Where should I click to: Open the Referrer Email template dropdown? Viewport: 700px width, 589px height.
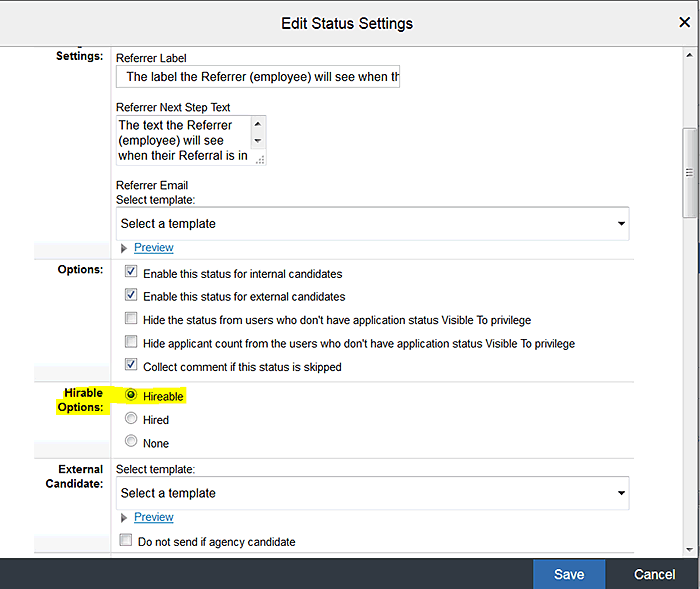click(372, 223)
